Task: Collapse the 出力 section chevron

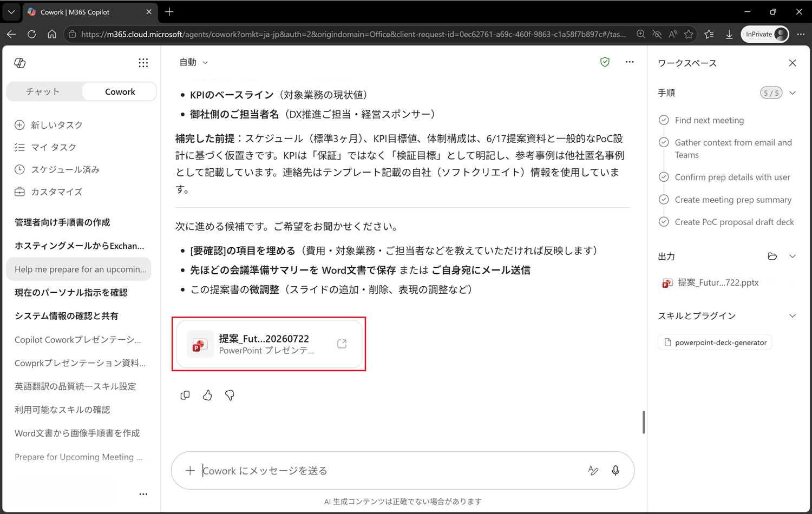Action: (x=793, y=256)
